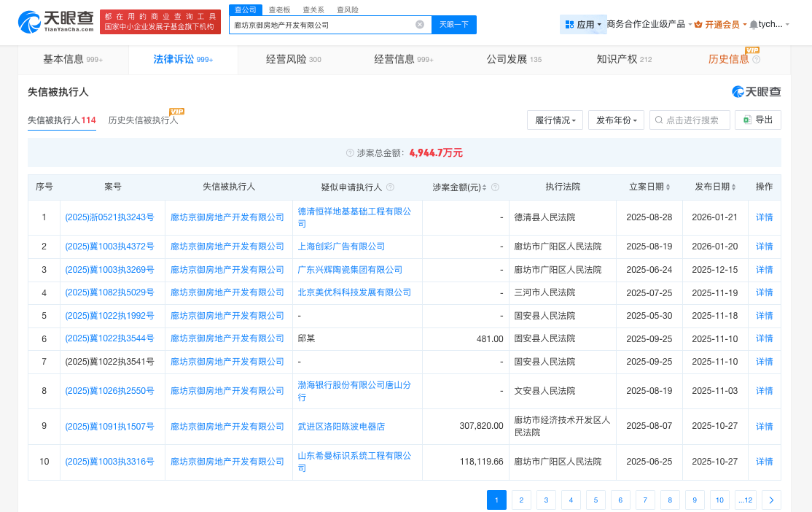This screenshot has height=512, width=812.
Task: Click help icon next to 疑似申请执行人
Action: coord(391,187)
